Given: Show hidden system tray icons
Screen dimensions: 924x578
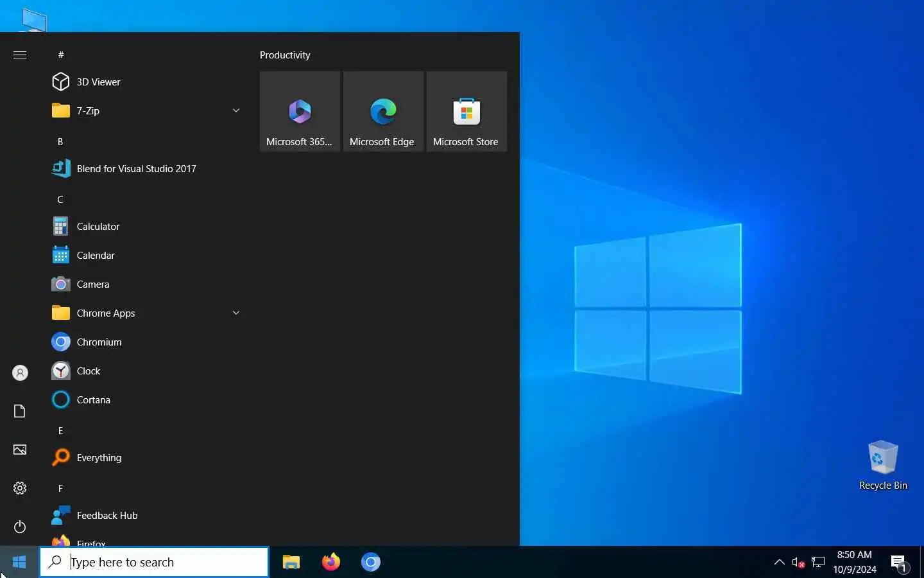Looking at the screenshot, I should [x=779, y=562].
